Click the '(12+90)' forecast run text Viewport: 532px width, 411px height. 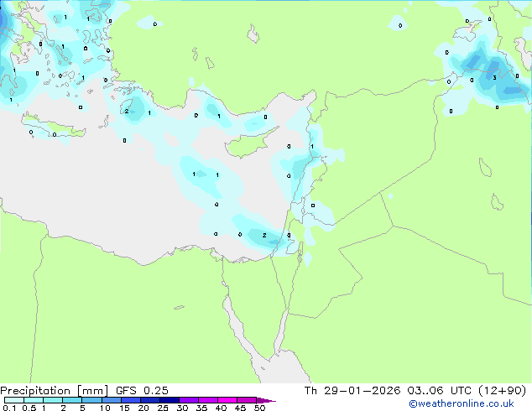pyautogui.click(x=502, y=391)
